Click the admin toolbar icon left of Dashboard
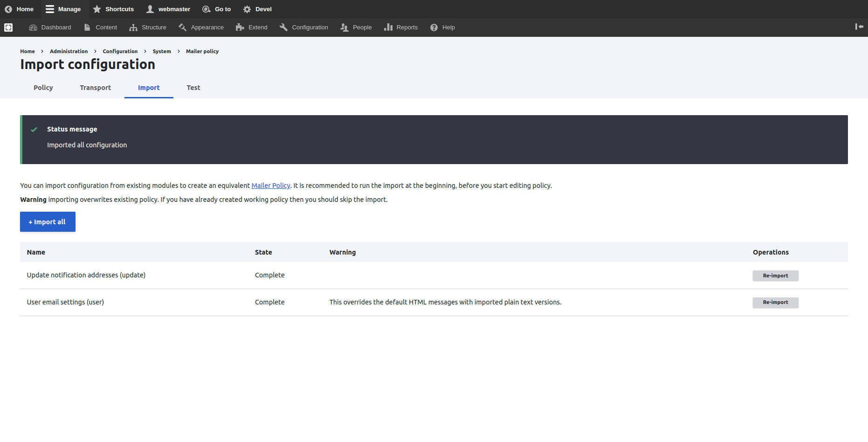Viewport: 868px width, 442px height. (8, 28)
